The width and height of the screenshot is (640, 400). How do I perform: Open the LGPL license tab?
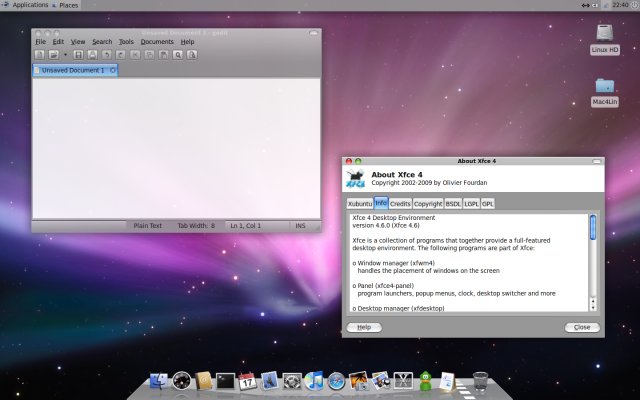coord(471,204)
